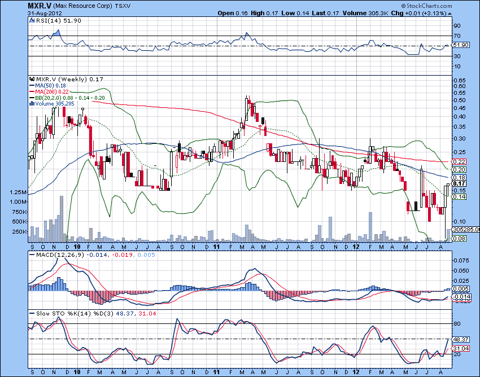Click the MXR.V (Weekly) 0.17 legend text

[x=69, y=79]
